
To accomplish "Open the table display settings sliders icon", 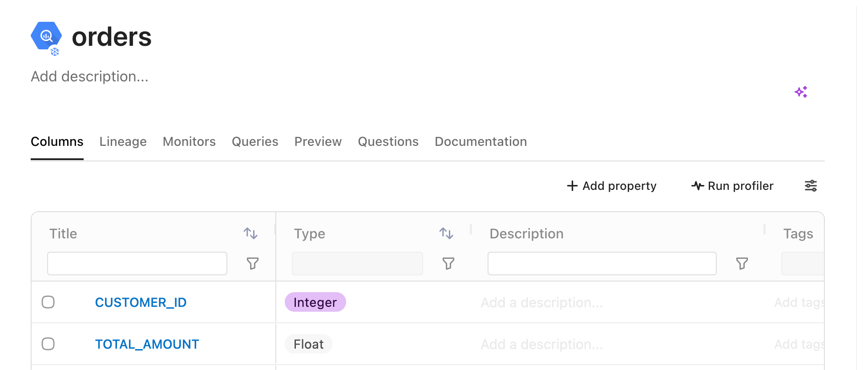I will coord(811,186).
